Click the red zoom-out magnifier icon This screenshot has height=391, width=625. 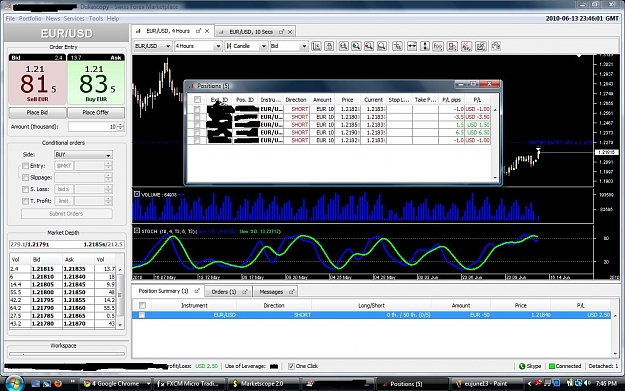[x=369, y=46]
